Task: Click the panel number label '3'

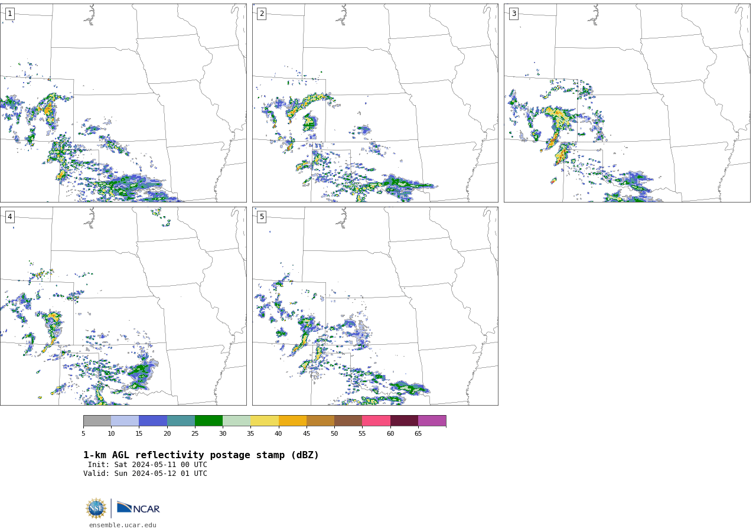Action: [x=513, y=14]
